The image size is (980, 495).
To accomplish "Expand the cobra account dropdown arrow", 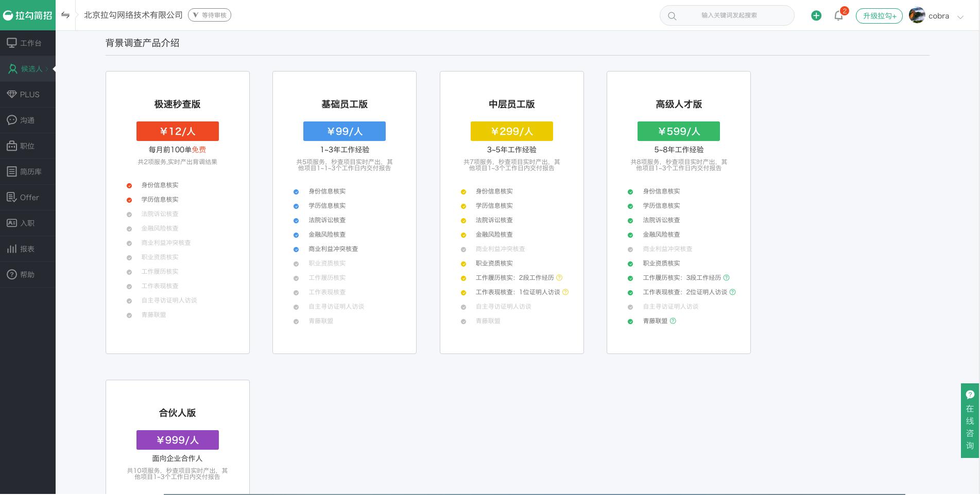I will pyautogui.click(x=960, y=17).
